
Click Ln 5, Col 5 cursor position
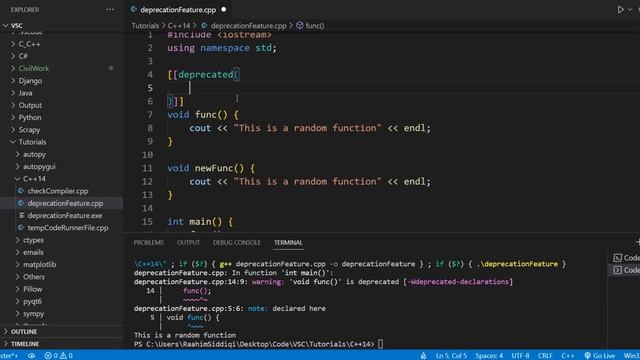[451, 356]
